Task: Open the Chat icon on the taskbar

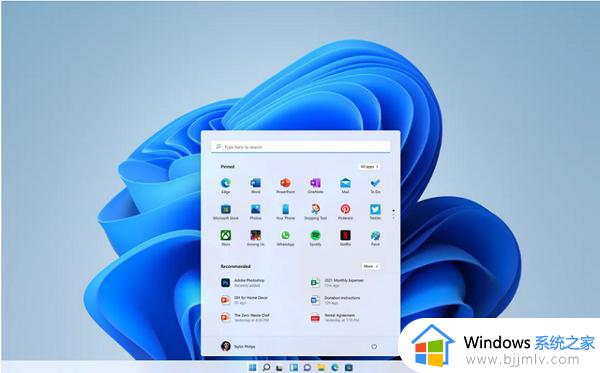Action: coord(307,368)
